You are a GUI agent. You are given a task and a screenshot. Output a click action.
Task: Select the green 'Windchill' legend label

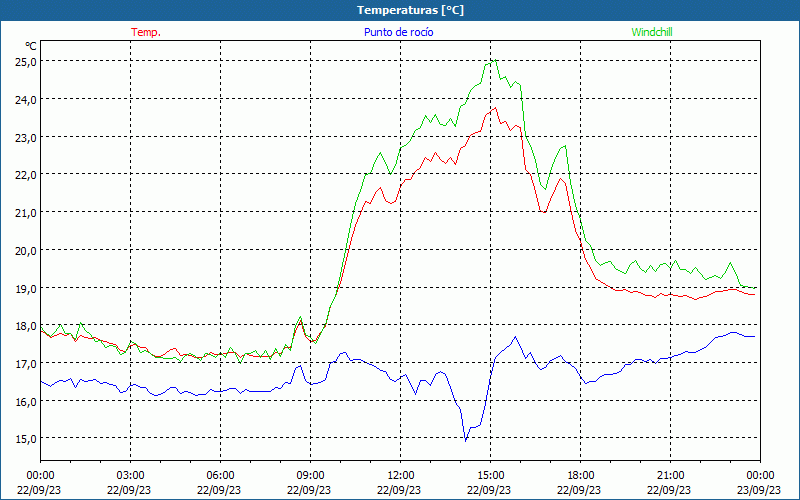[x=652, y=32]
